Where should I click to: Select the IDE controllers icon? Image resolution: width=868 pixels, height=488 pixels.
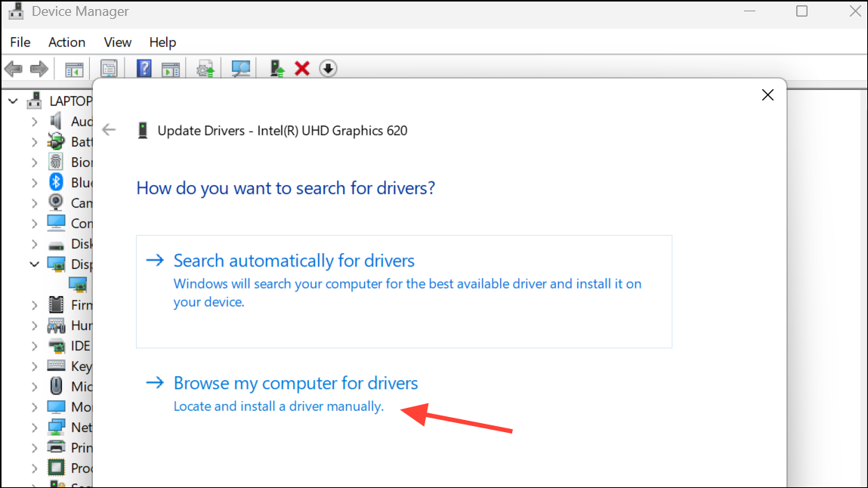point(56,346)
